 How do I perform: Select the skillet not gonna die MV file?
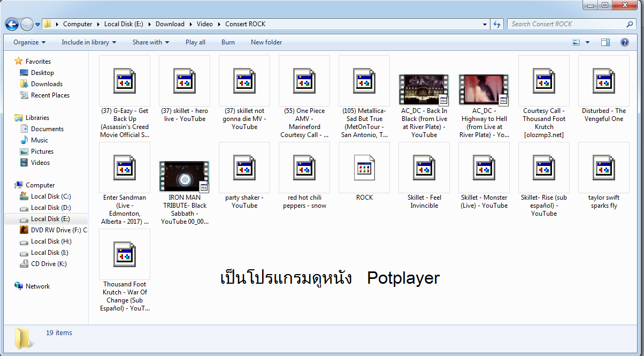[x=244, y=93]
